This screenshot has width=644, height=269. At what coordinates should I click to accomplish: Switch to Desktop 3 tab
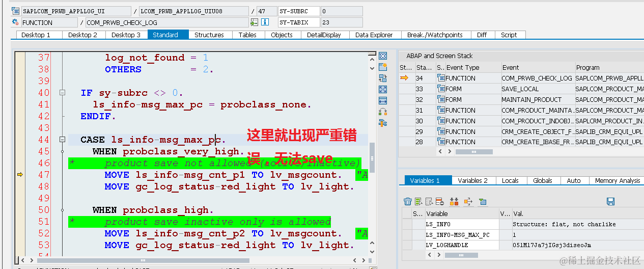(126, 35)
